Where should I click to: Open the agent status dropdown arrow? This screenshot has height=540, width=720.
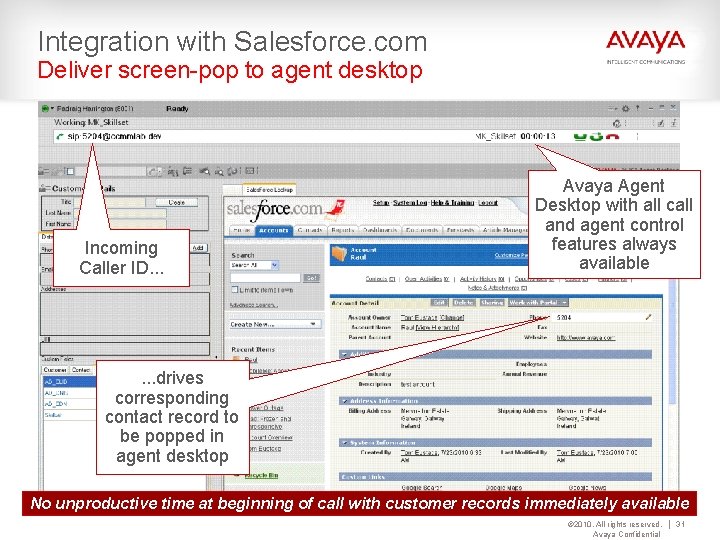pyautogui.click(x=52, y=109)
